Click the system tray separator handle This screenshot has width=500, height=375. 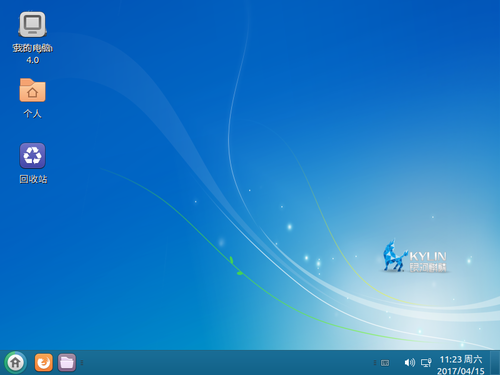pos(375,363)
